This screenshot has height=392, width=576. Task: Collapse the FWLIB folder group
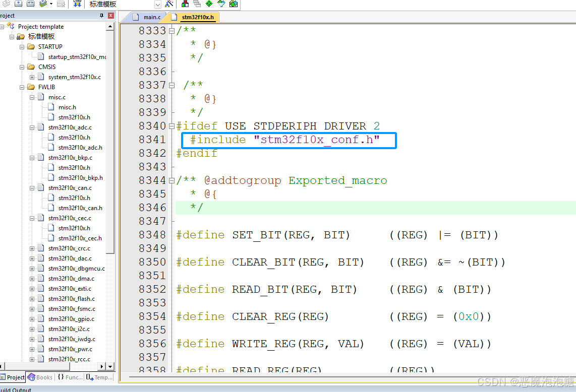point(22,87)
